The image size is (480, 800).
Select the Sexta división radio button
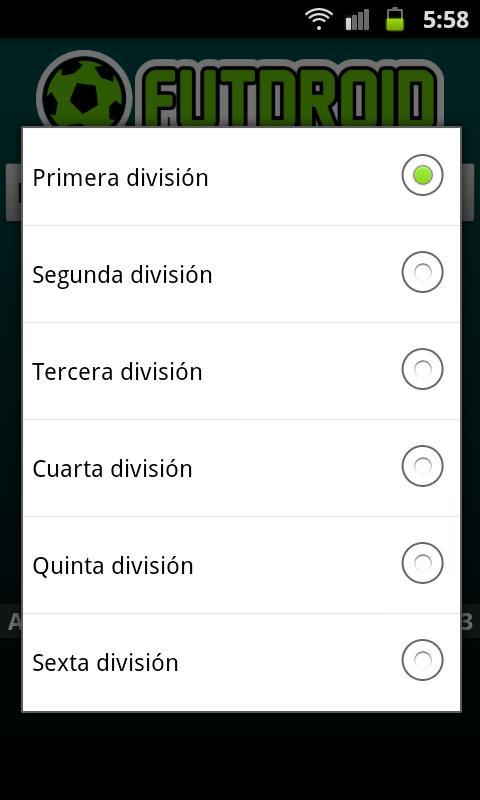click(422, 660)
